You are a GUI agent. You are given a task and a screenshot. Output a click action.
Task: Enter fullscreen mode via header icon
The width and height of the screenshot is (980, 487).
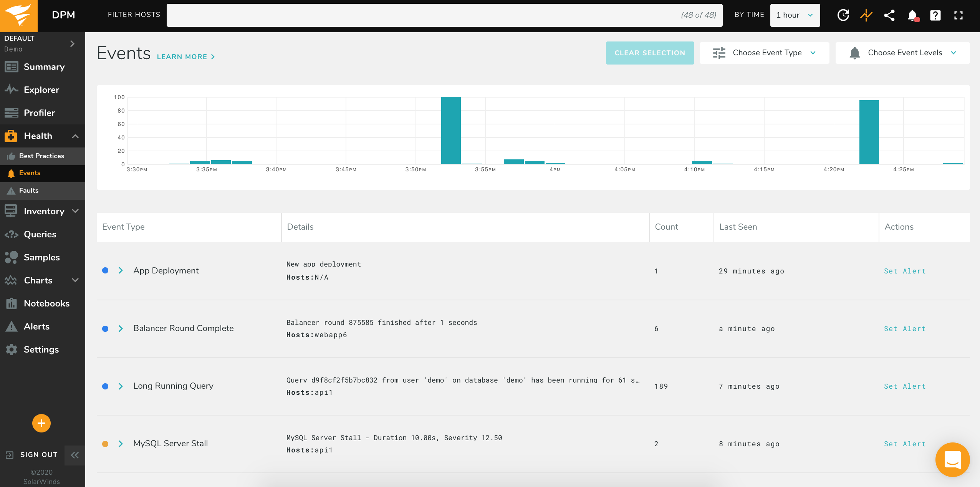(x=958, y=15)
